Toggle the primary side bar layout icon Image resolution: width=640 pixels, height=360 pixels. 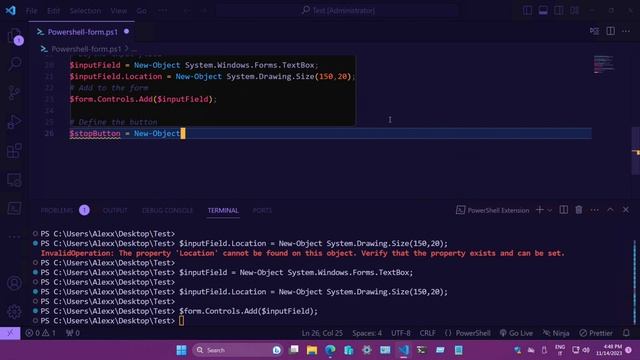point(527,11)
